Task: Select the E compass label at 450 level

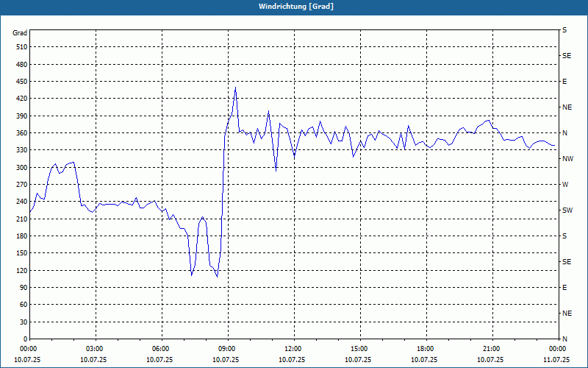Action: 564,82
